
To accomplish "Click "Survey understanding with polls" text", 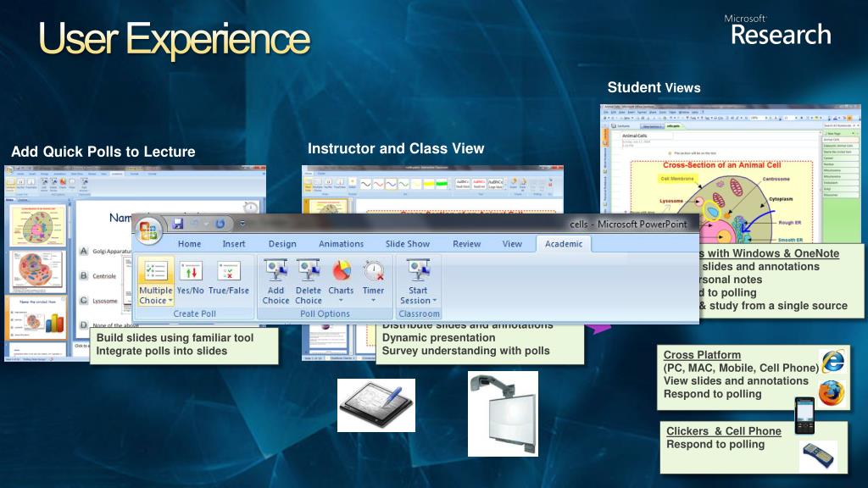I will [x=465, y=351].
